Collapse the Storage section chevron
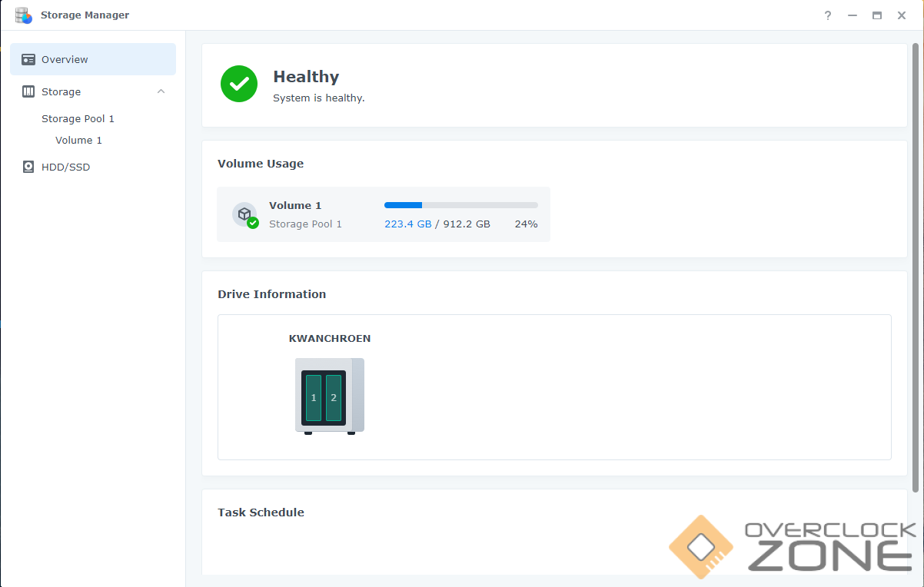Viewport: 924px width, 587px height. click(x=161, y=91)
